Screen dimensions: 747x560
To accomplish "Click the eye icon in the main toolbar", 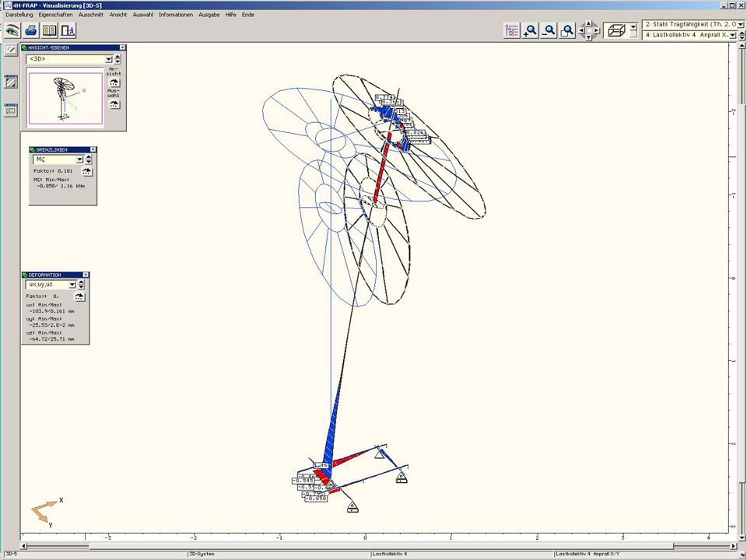I will pyautogui.click(x=12, y=30).
